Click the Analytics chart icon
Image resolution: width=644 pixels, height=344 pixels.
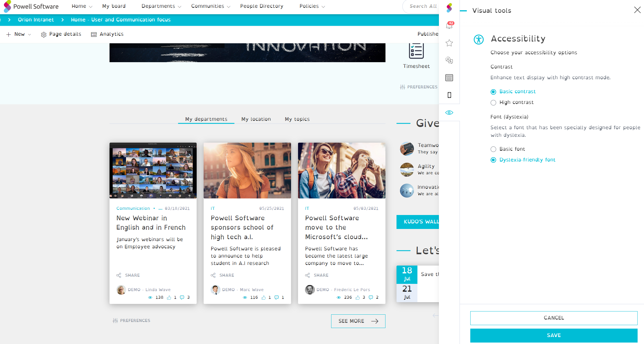pyautogui.click(x=94, y=35)
